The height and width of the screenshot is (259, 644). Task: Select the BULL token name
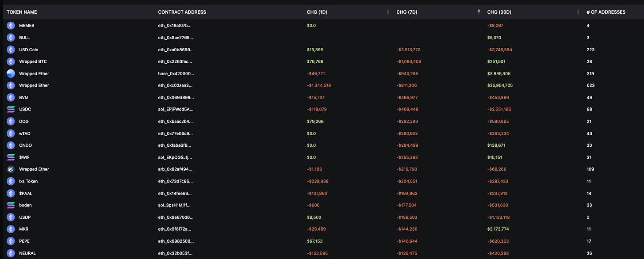pyautogui.click(x=24, y=38)
